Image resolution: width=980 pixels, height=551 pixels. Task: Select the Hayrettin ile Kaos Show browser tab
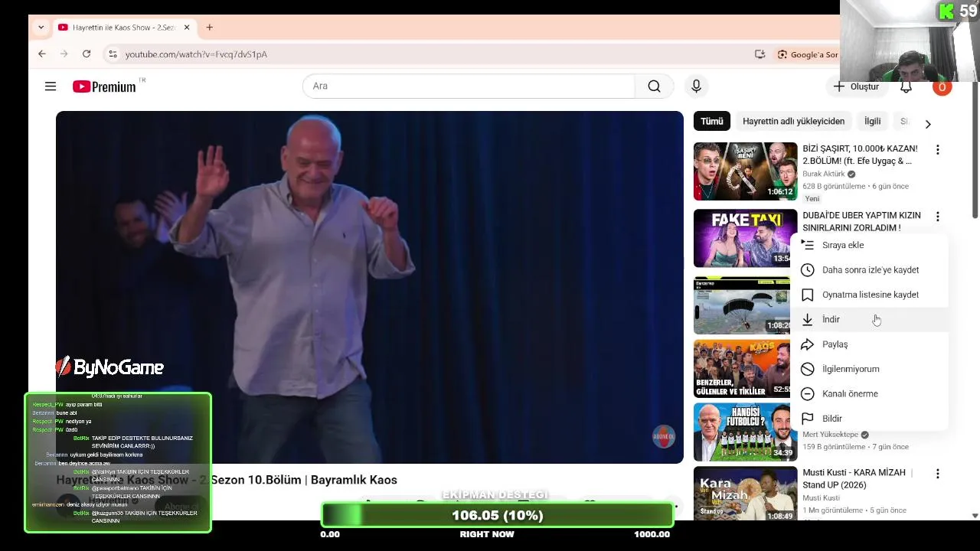122,28
